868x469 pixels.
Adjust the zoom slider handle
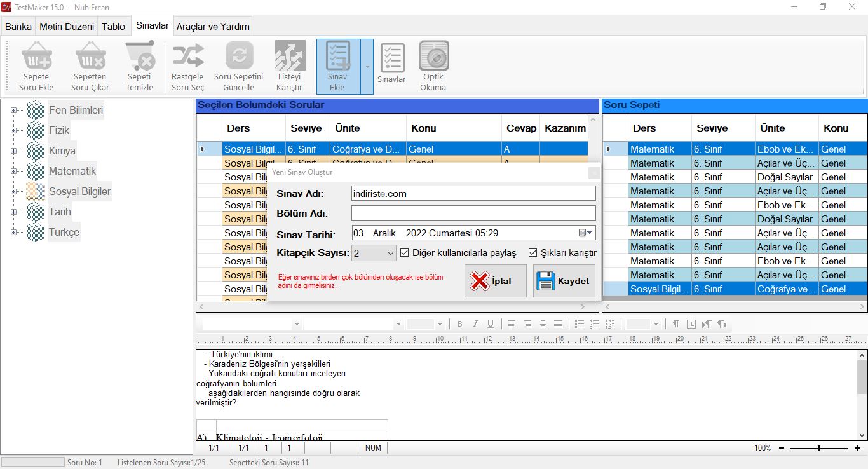[819, 448]
